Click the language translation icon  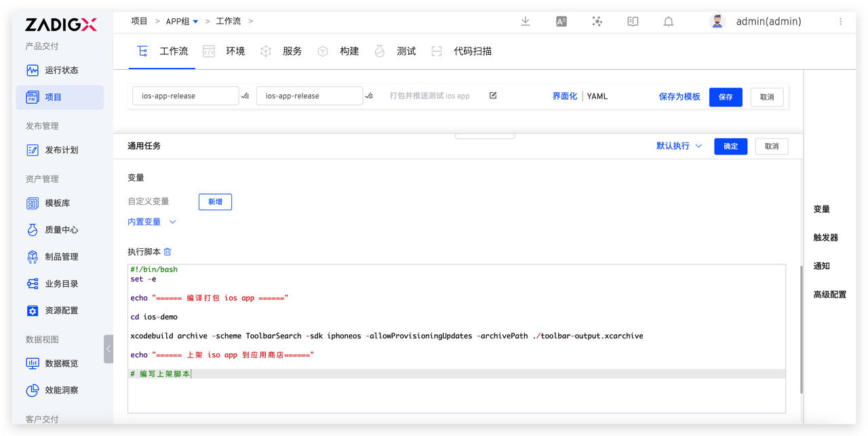561,22
